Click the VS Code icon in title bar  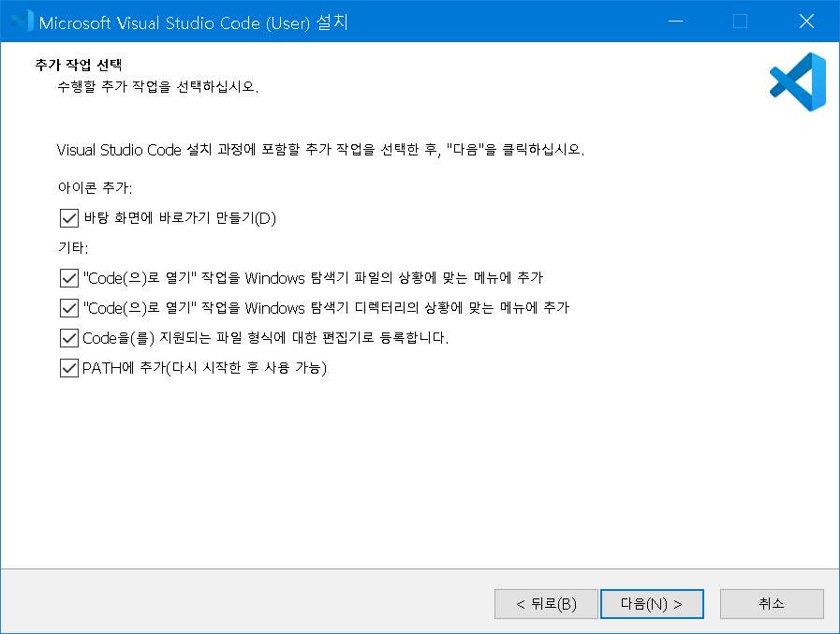pyautogui.click(x=22, y=22)
